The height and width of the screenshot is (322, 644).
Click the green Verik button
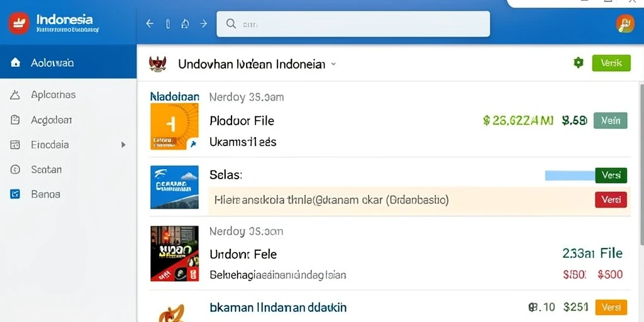[611, 63]
